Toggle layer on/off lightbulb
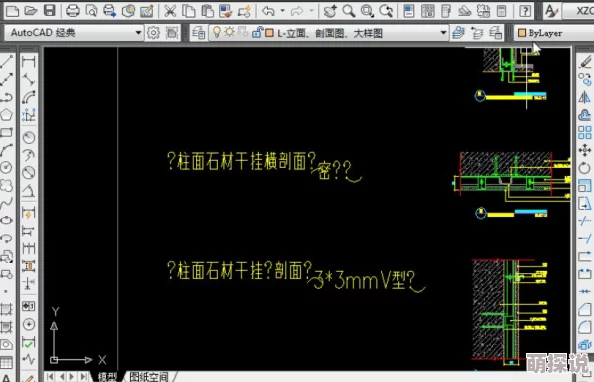Screen dimensions: 594x382 point(217,32)
